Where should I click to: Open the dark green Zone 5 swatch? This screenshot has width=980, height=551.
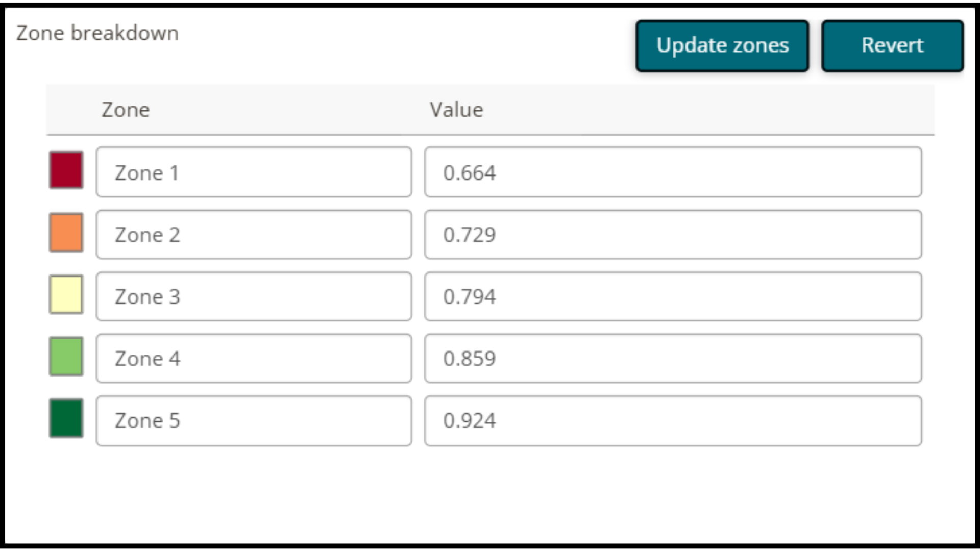66,418
